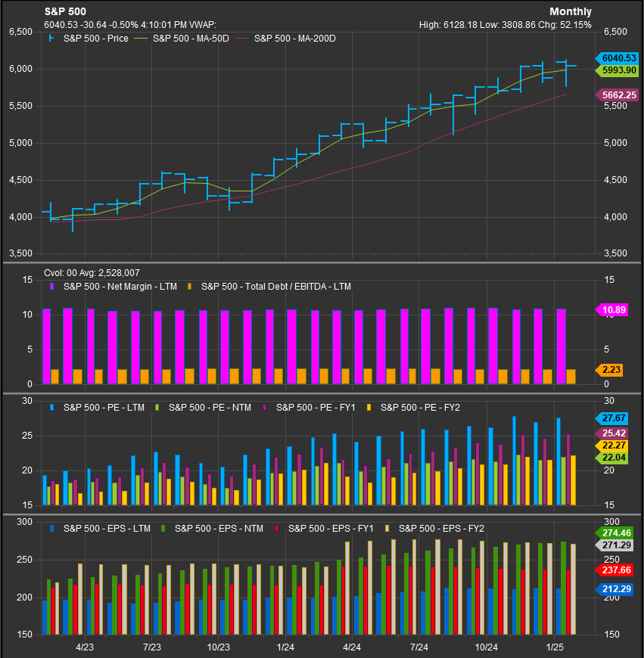
Task: Click the 7/23 date axis label
Action: pyautogui.click(x=152, y=647)
